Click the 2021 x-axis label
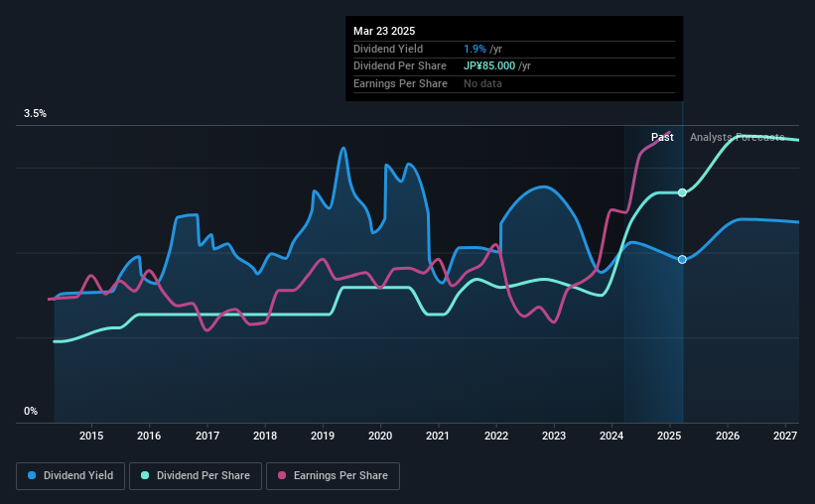This screenshot has width=815, height=504. coord(438,436)
